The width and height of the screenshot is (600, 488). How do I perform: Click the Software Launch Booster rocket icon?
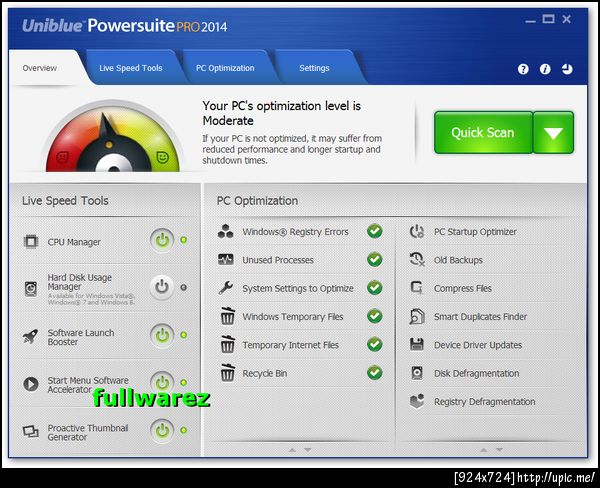click(31, 336)
